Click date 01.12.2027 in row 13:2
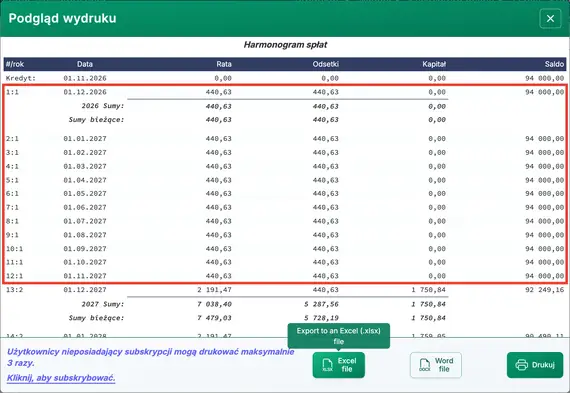This screenshot has height=393, width=570. tap(85, 290)
